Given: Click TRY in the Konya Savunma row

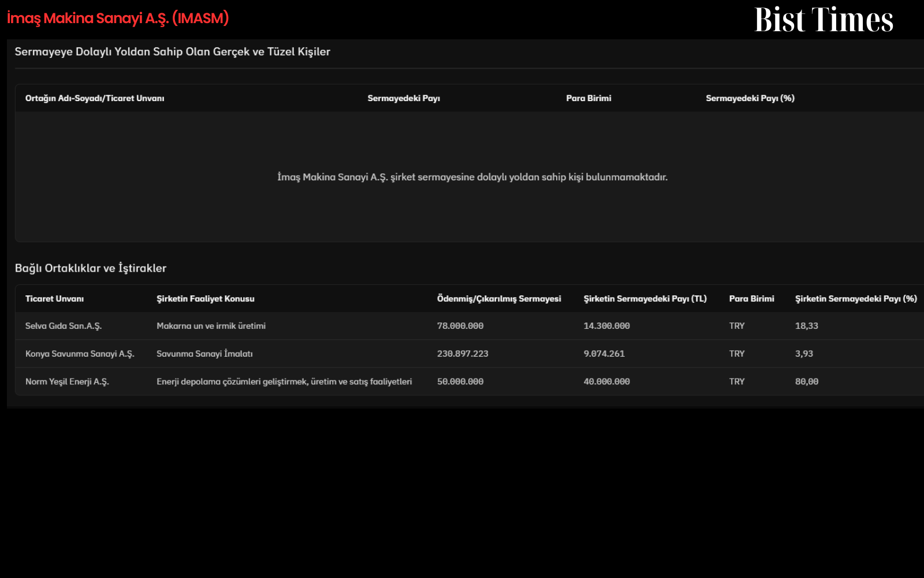Looking at the screenshot, I should [737, 354].
